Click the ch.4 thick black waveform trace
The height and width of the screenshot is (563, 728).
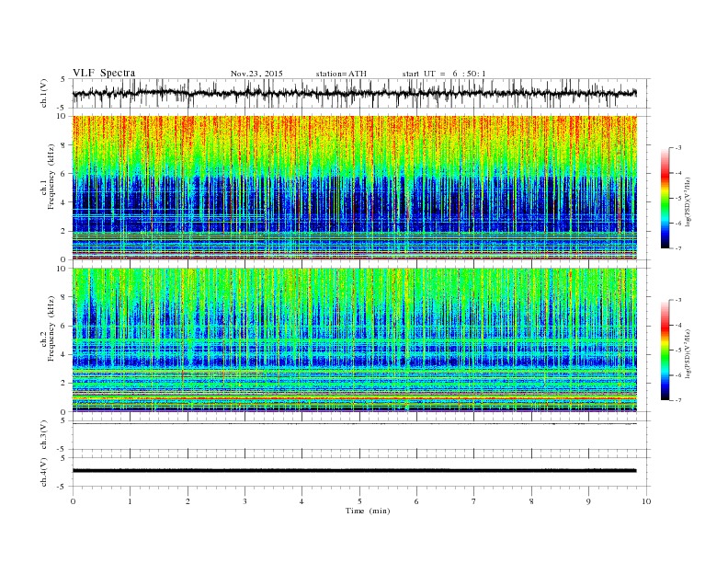(x=354, y=471)
